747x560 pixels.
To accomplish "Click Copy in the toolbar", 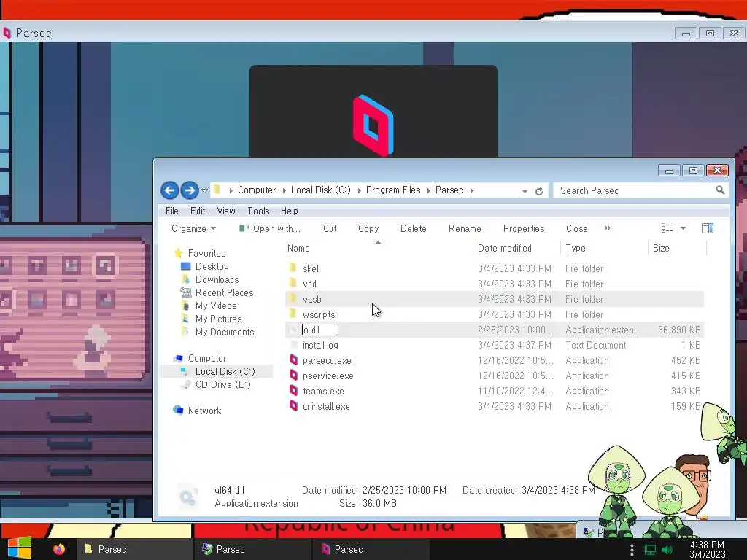I will (368, 228).
